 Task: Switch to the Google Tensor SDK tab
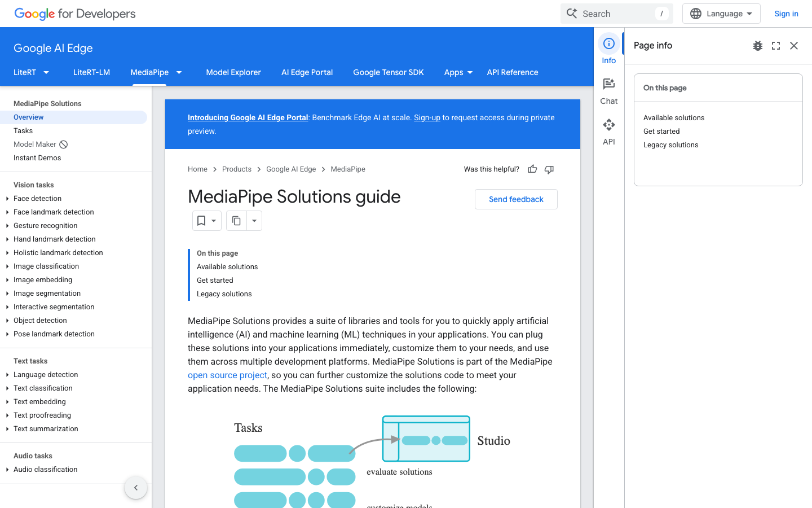(x=389, y=72)
